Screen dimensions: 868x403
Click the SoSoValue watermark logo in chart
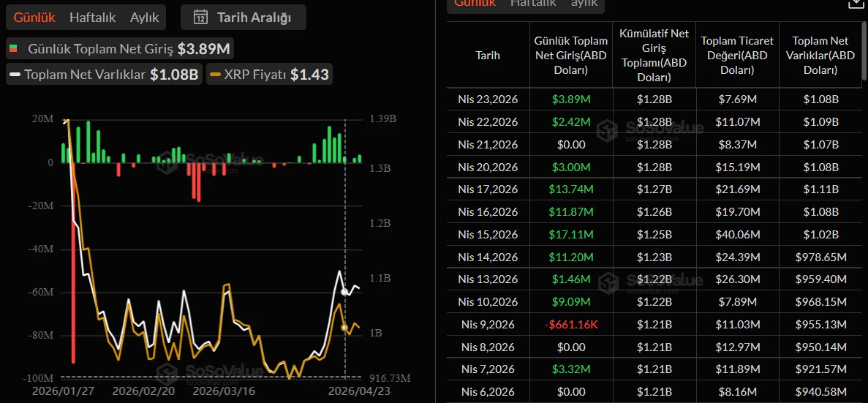[168, 165]
